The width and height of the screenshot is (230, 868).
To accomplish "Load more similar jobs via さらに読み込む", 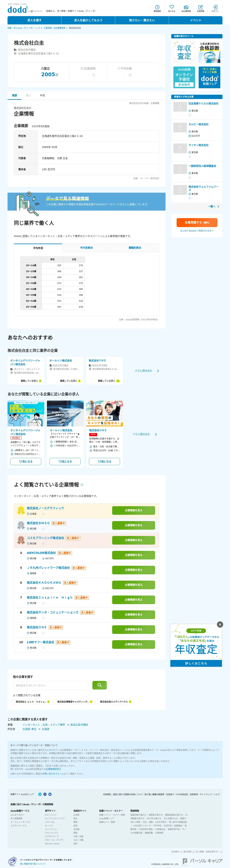I will click(x=145, y=434).
